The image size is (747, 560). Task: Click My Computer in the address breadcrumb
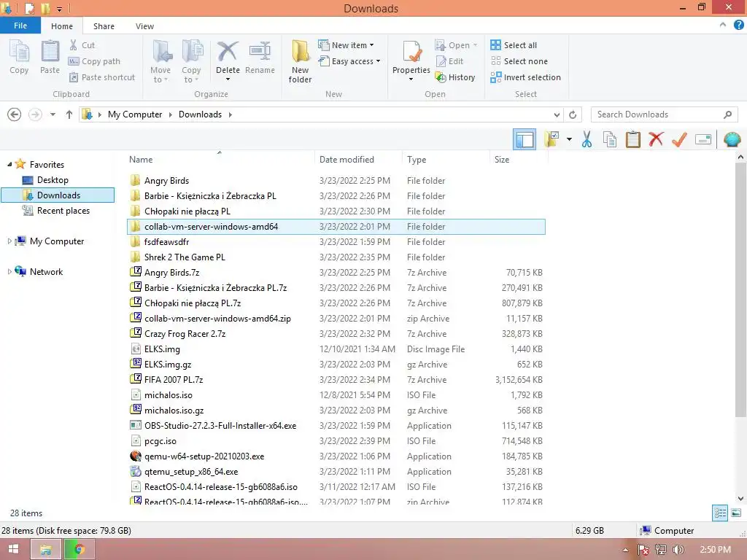[135, 114]
